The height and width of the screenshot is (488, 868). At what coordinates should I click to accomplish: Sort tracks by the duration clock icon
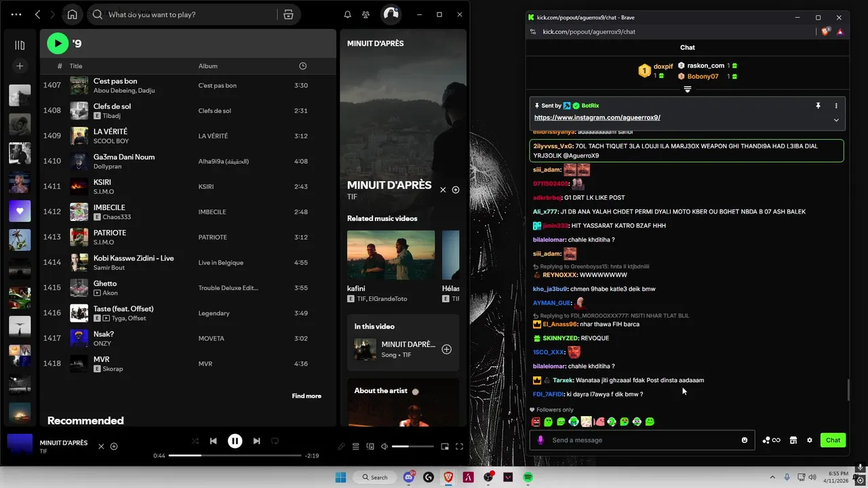[302, 66]
